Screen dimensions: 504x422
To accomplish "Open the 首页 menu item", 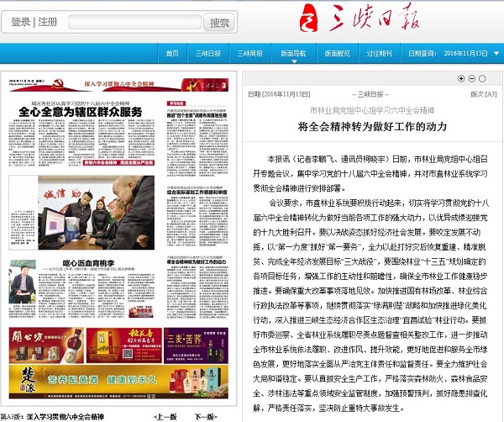I will (172, 53).
